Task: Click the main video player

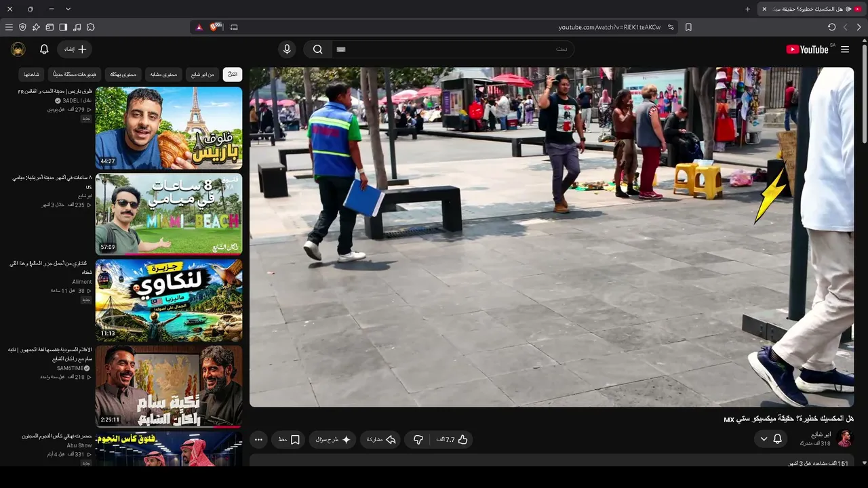Action: pyautogui.click(x=552, y=237)
